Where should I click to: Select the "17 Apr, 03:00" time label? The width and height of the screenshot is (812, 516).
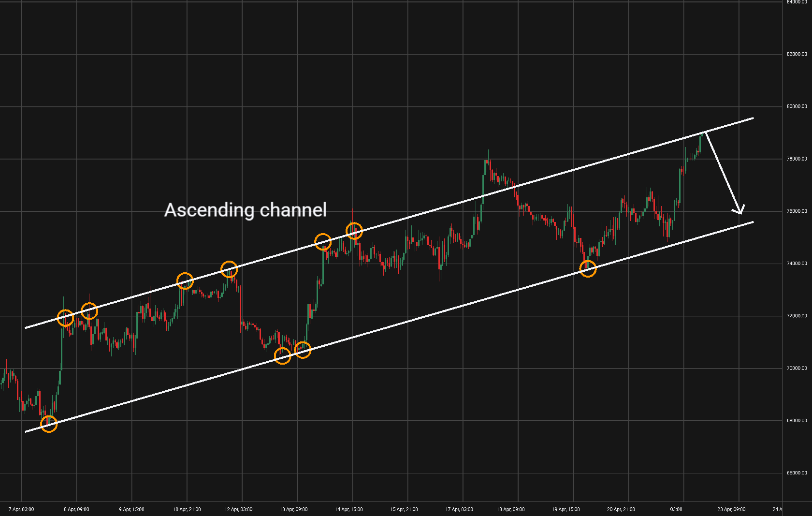coord(459,509)
